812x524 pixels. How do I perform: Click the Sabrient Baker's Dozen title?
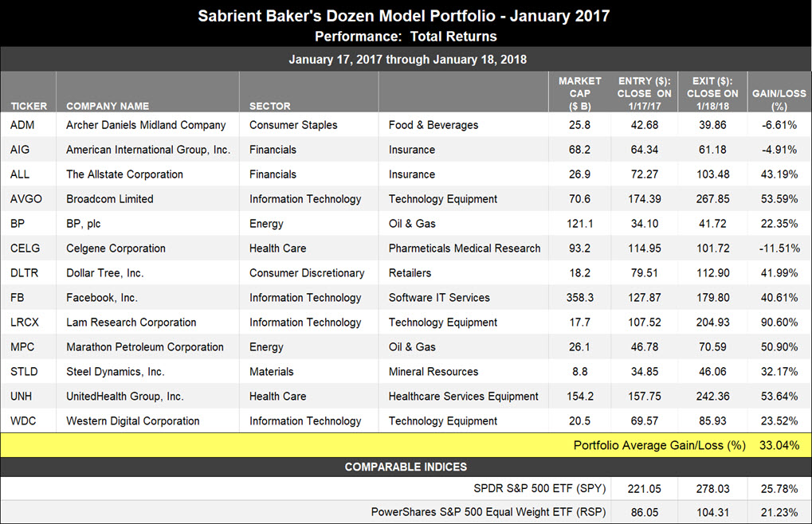(x=404, y=16)
